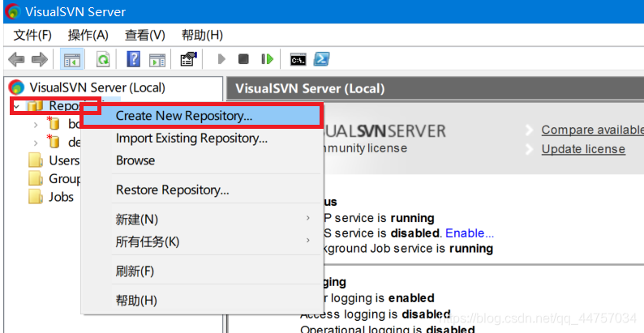Click the Start service play icon
The width and height of the screenshot is (644, 333).
221,59
